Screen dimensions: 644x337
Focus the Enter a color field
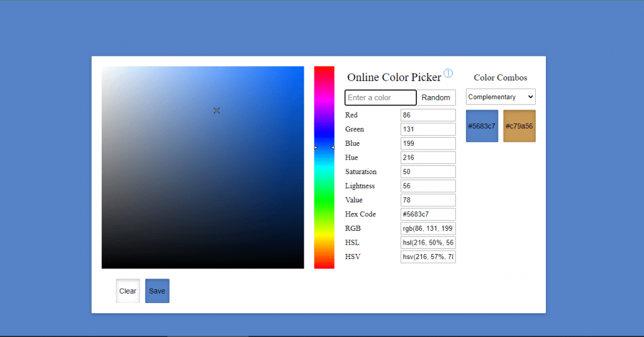tap(380, 97)
